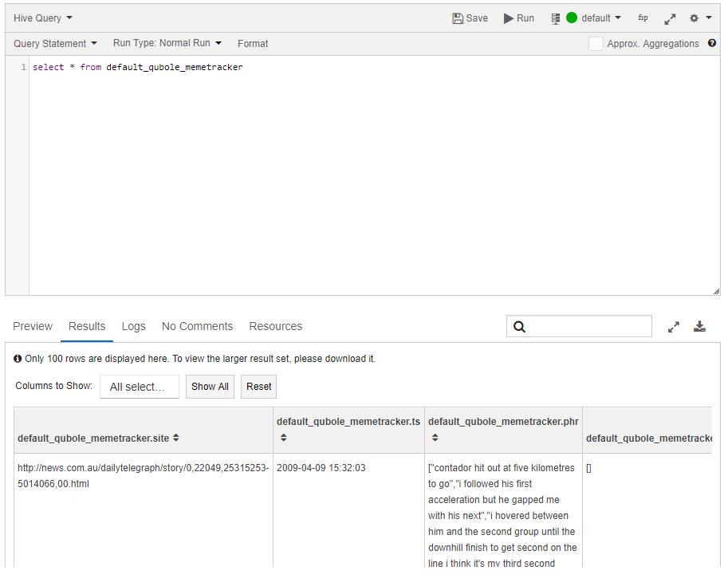
Task: Run the Hive query
Action: click(519, 18)
